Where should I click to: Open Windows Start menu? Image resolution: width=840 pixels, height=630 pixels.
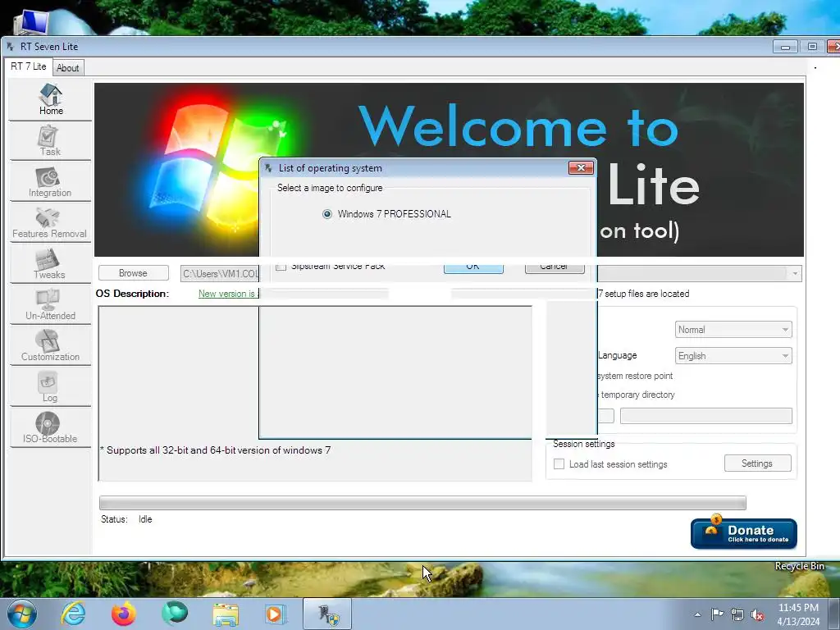point(21,614)
